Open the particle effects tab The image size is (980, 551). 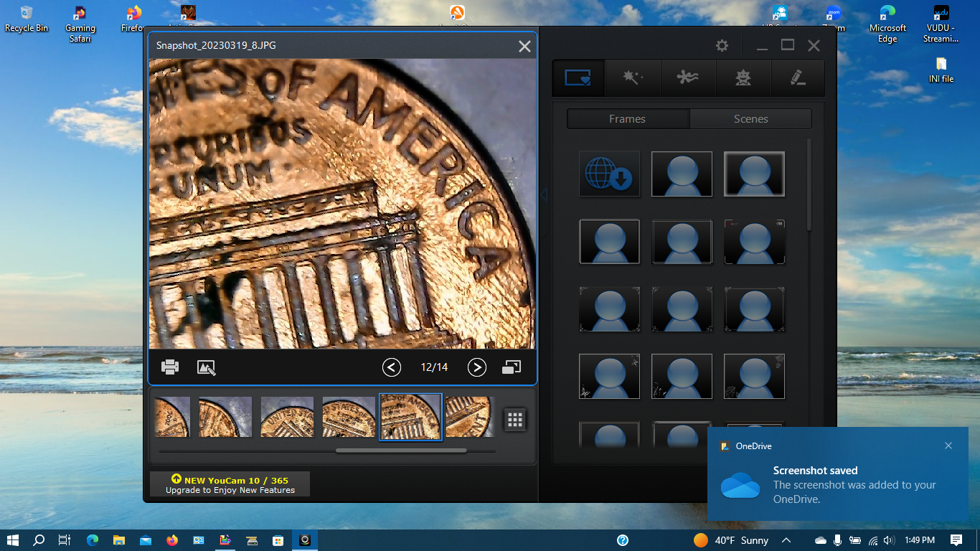[x=688, y=77]
